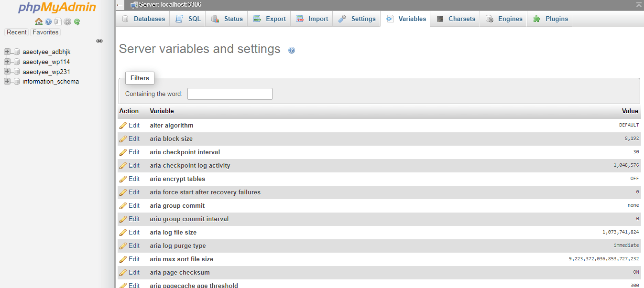Expand the information_schema database node
The image size is (644, 288).
(x=7, y=81)
